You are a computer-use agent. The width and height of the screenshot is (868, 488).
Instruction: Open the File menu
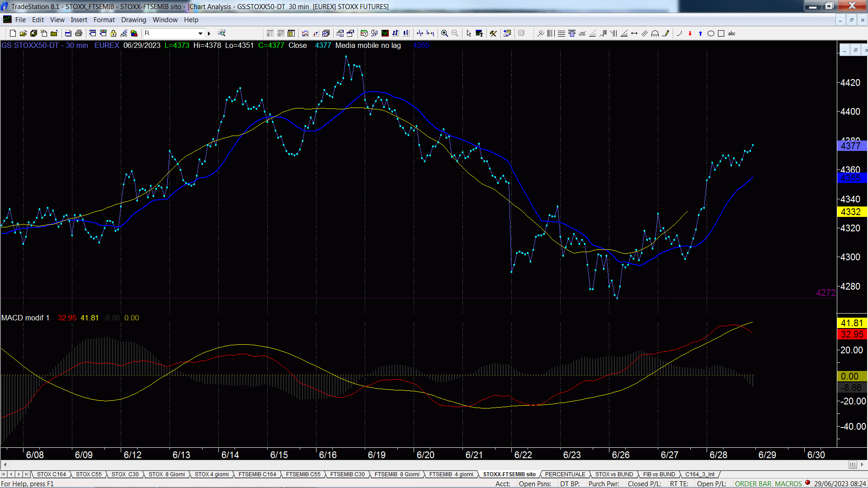[x=20, y=20]
